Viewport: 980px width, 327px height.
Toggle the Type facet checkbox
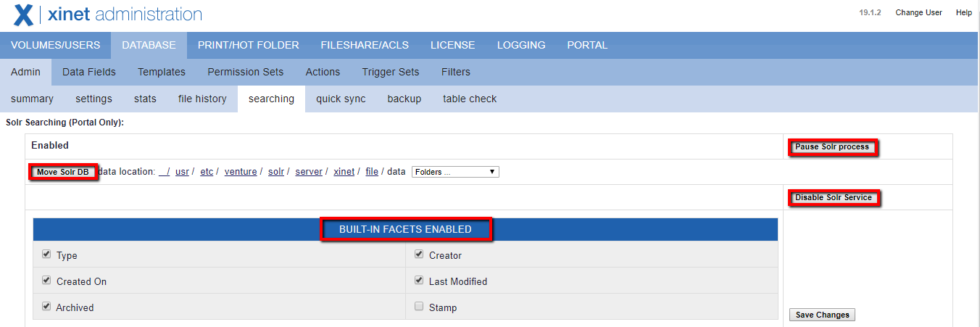46,254
